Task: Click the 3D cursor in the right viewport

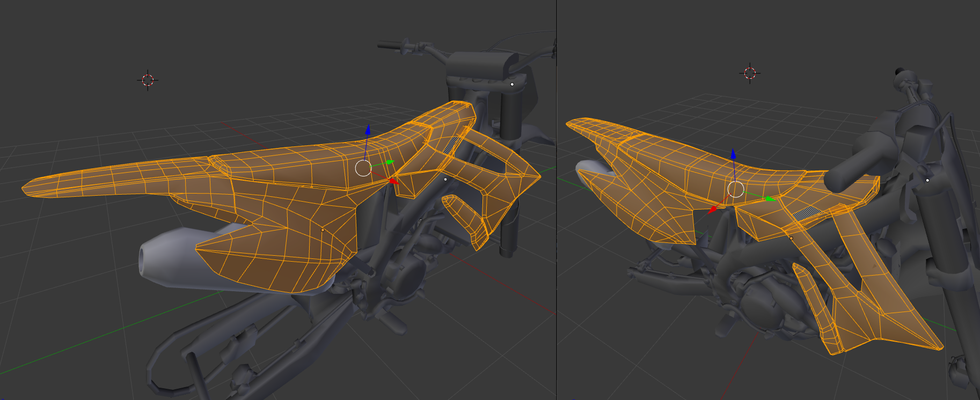Action: 750,73
